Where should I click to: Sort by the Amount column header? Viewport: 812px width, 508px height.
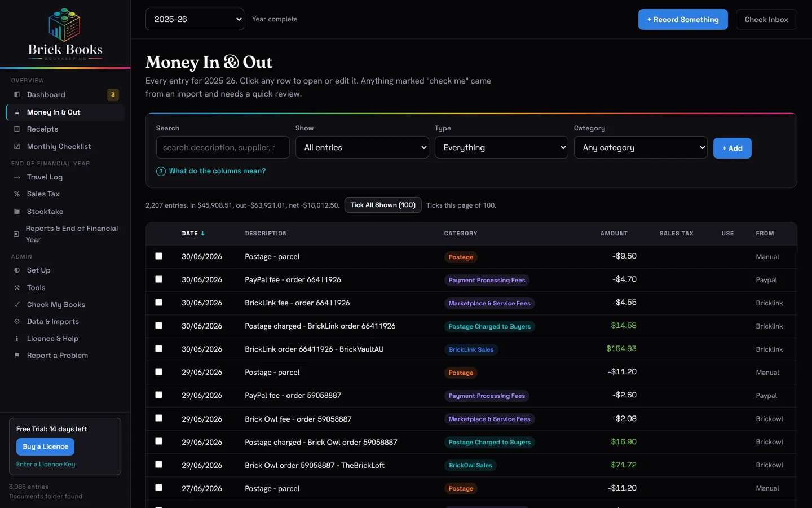(614, 234)
